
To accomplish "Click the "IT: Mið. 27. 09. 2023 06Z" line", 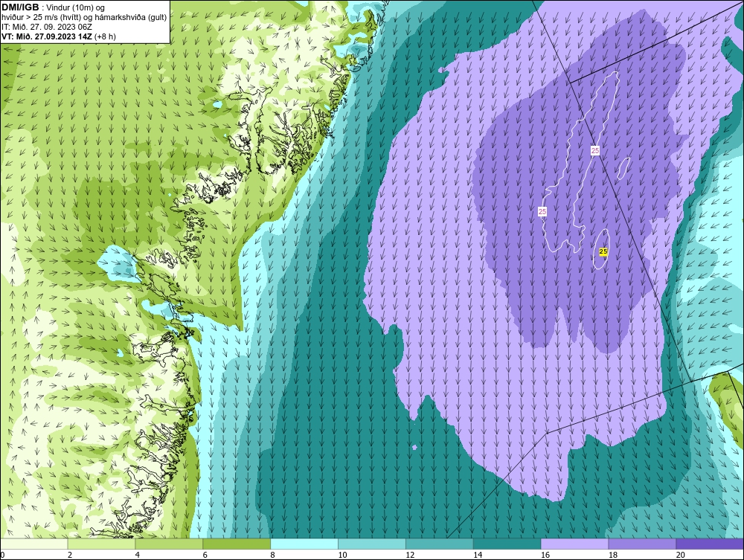I will [x=46, y=27].
